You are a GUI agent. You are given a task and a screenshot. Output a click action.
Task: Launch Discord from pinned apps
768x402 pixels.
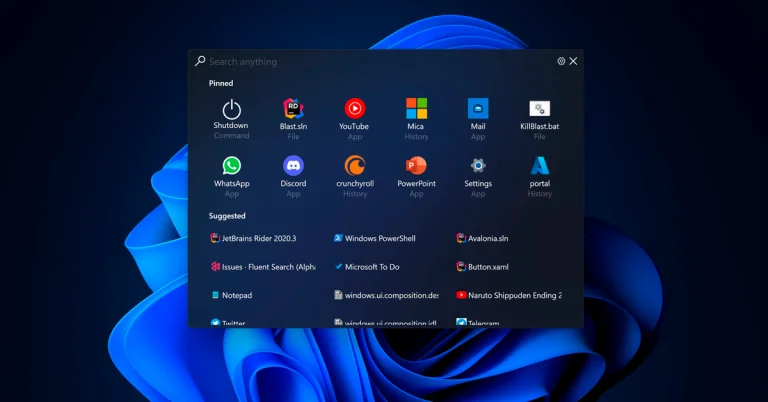(293, 166)
